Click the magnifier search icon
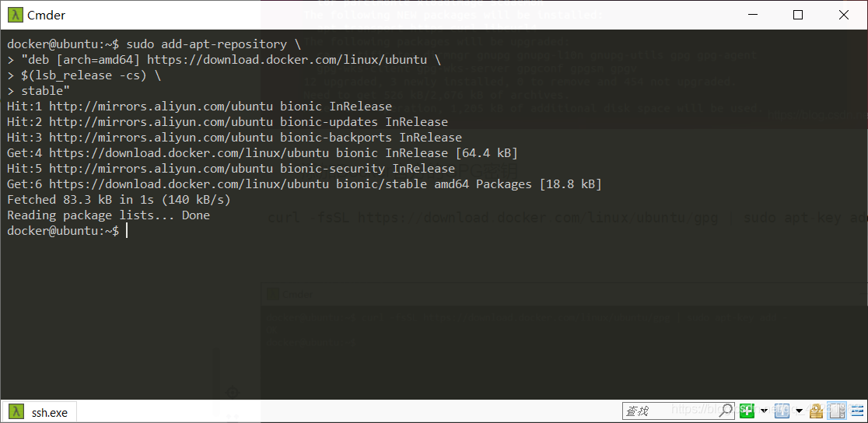Viewport: 868px width, 423px height. click(x=726, y=411)
